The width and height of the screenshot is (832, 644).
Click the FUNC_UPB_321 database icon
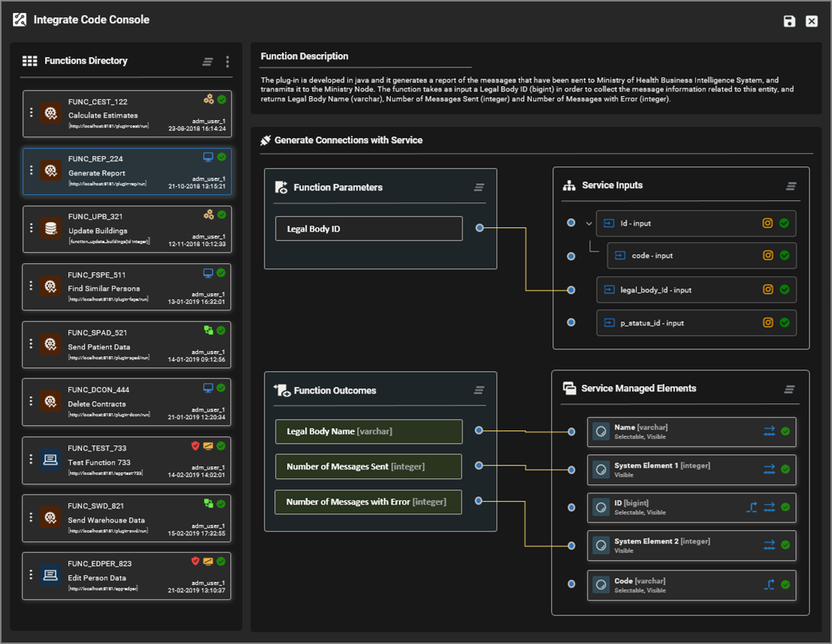pos(51,229)
